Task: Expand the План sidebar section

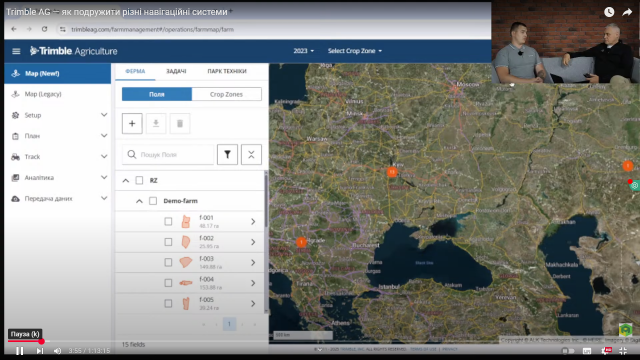Action: [58, 136]
